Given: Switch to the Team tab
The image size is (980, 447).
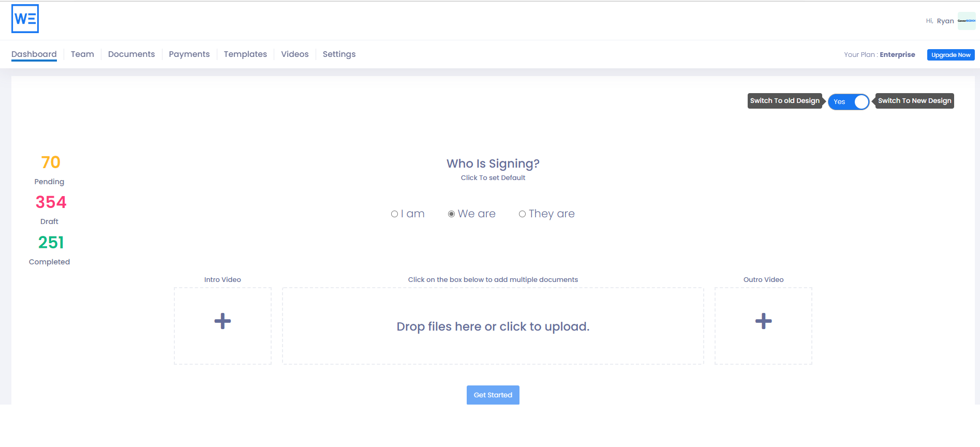Looking at the screenshot, I should (x=82, y=54).
